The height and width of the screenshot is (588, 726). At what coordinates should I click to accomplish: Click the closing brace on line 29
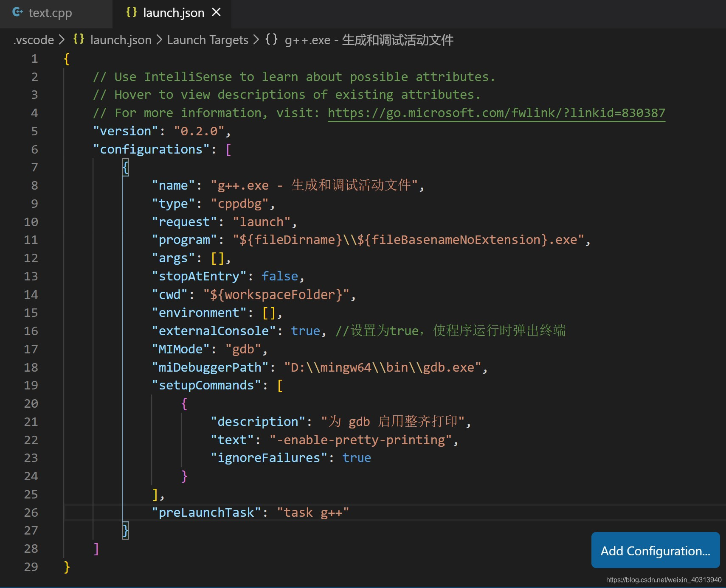67,567
